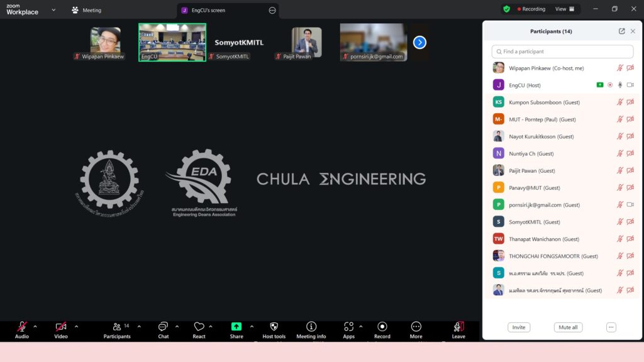Turn on camera with Video button
The image size is (644, 362).
(x=61, y=327)
